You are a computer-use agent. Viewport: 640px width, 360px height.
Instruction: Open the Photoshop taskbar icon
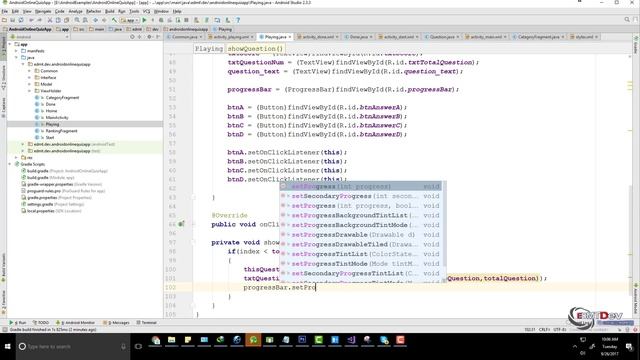(302, 340)
